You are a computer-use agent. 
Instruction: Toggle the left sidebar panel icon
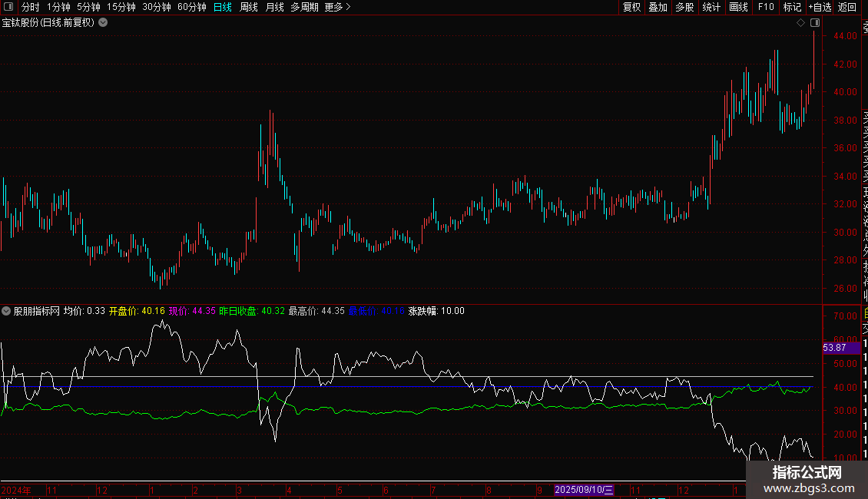(8, 7)
